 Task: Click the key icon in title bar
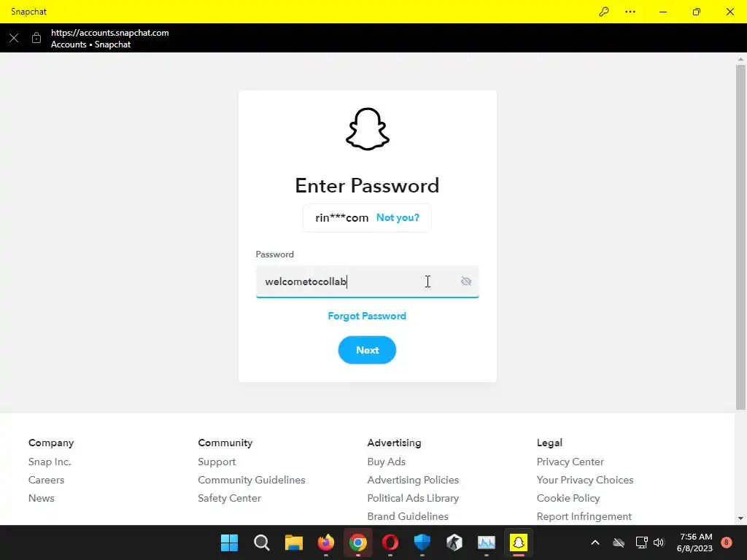point(603,12)
